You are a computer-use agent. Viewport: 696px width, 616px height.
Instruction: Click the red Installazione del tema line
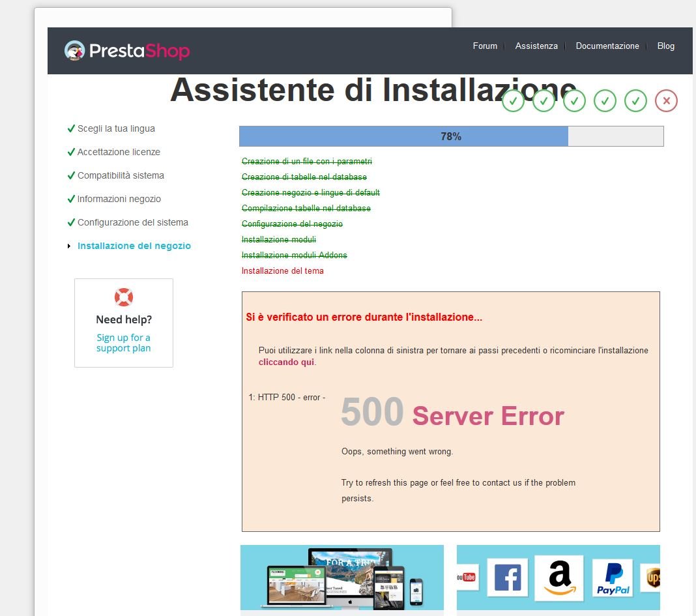point(282,271)
